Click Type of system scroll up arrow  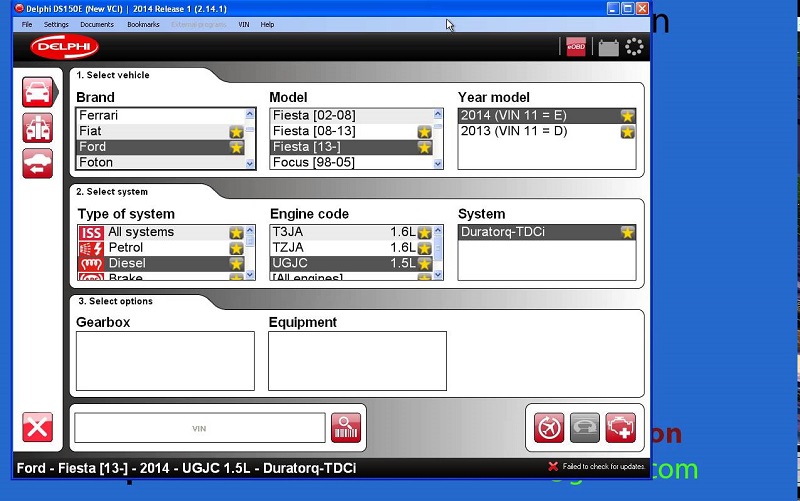tap(249, 230)
